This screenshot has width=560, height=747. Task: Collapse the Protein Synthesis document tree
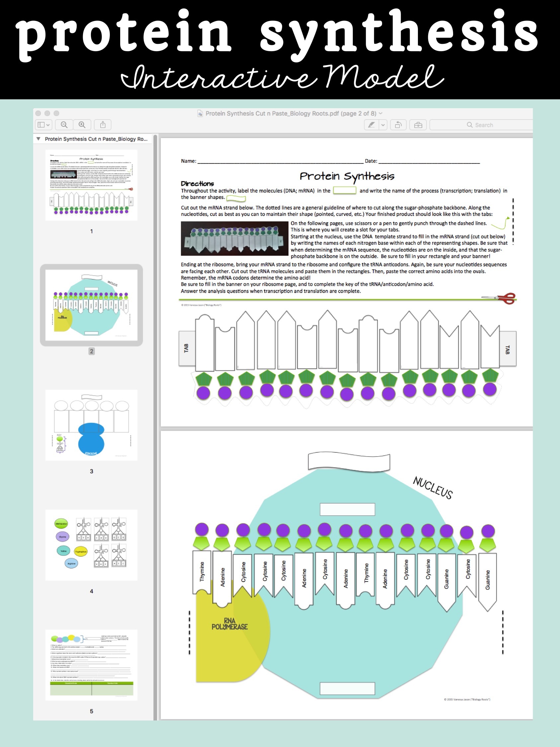[38, 139]
